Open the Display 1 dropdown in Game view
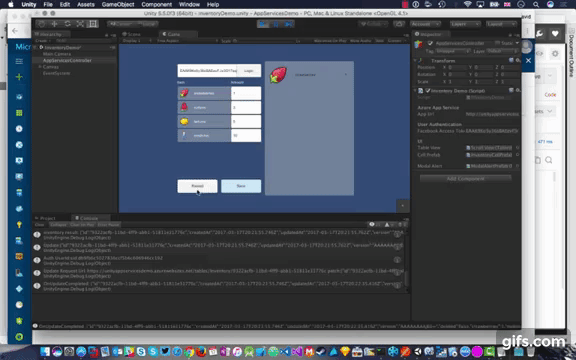The image size is (576, 360). tap(136, 41)
